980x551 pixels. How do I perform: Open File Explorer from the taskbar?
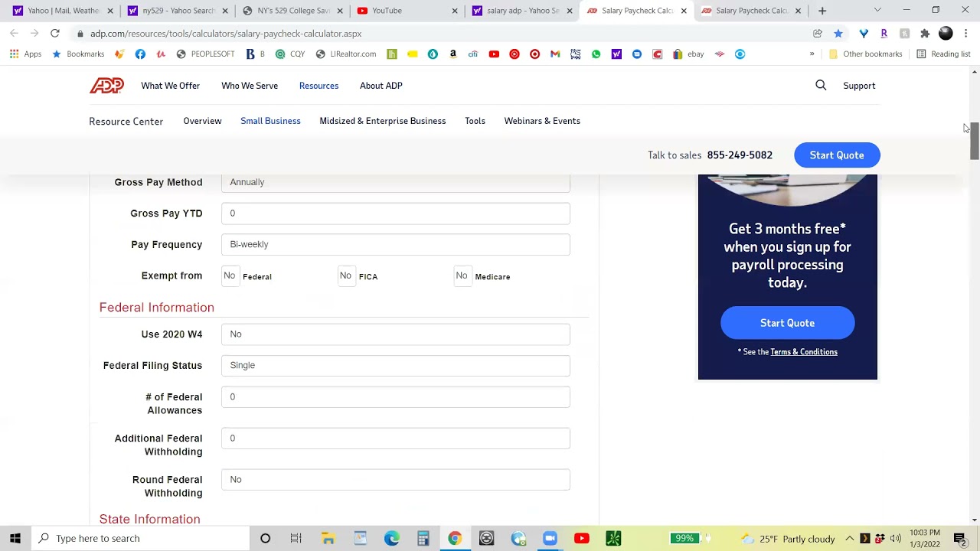pyautogui.click(x=328, y=538)
